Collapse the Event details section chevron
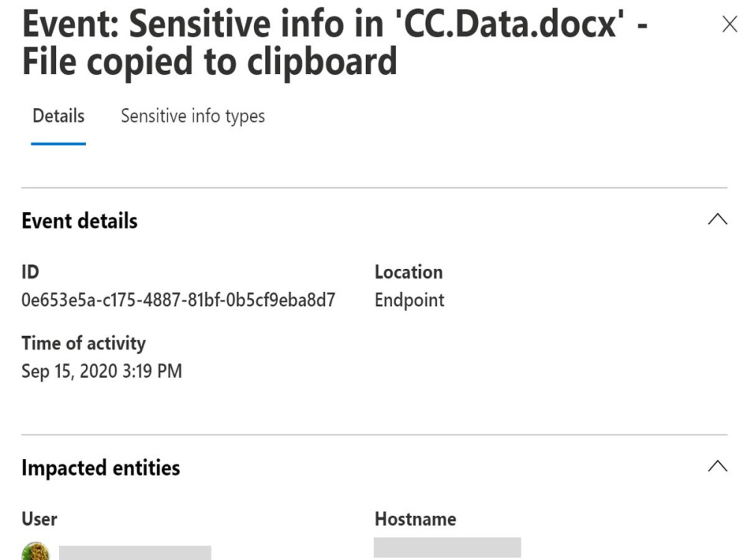747x560 pixels. coord(717,220)
